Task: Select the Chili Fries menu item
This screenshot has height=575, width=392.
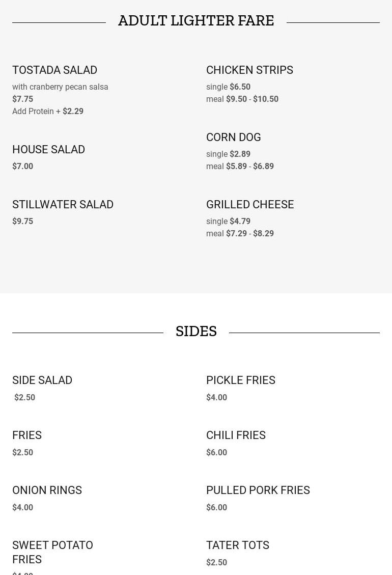Action: (236, 435)
